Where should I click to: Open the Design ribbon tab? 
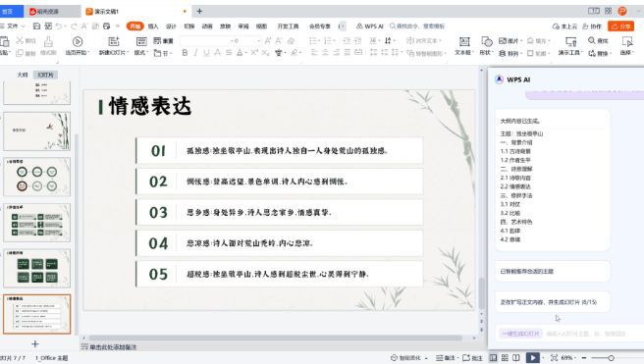coord(171,26)
